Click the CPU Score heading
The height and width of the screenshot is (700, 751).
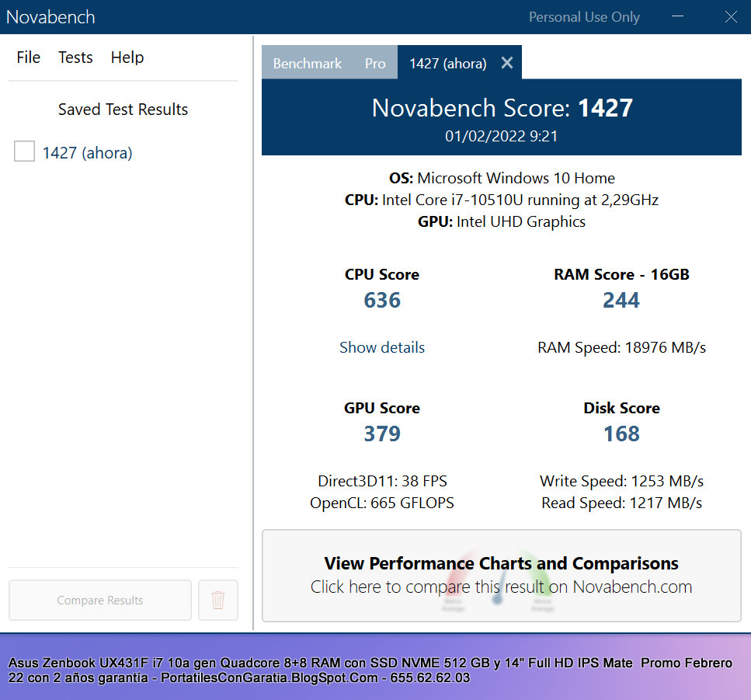click(382, 274)
